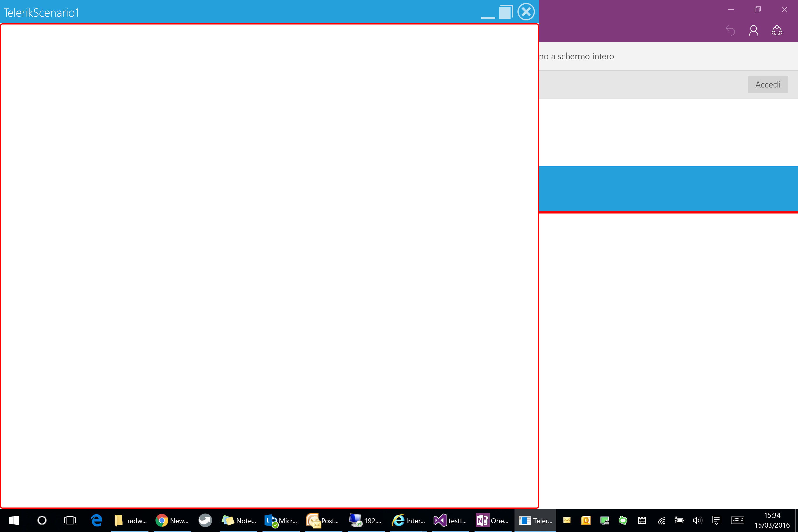Minimize the TelerikScenario1 window

coord(488,15)
